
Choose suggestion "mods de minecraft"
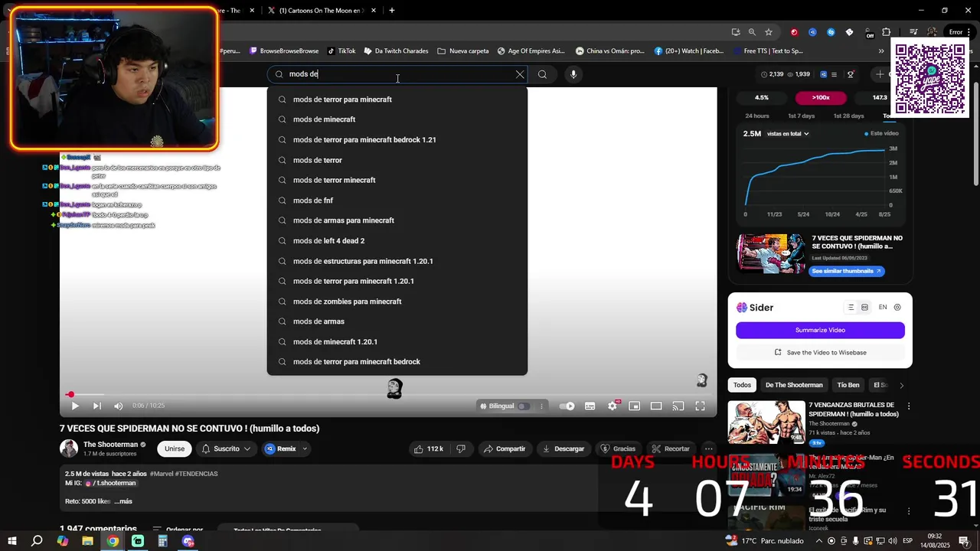tap(397, 119)
